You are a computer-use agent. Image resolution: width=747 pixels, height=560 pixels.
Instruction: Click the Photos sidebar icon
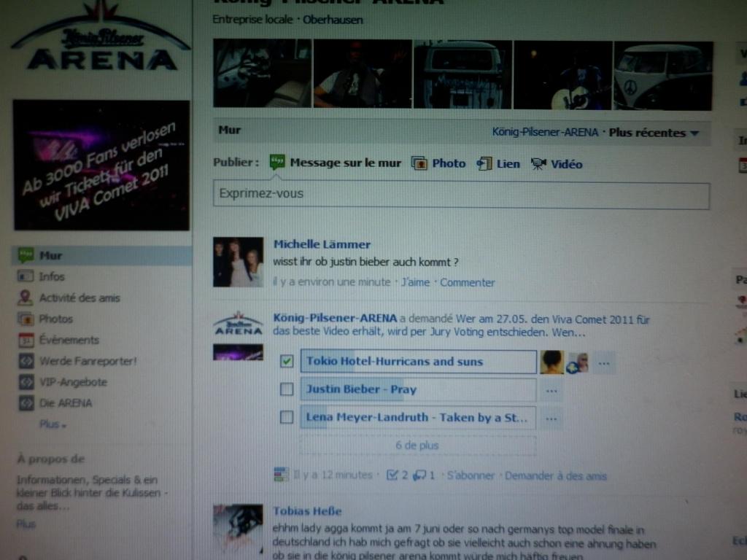point(26,319)
